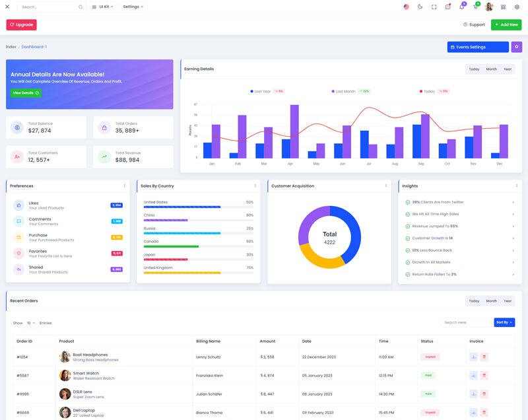
Task: Click the purple star button beside Events Settings
Action: pyautogui.click(x=516, y=47)
